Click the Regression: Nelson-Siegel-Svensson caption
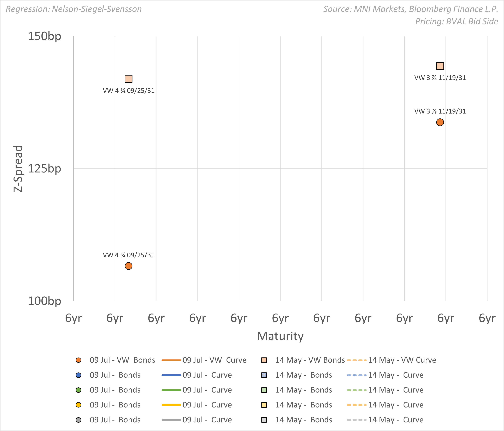 74,9
